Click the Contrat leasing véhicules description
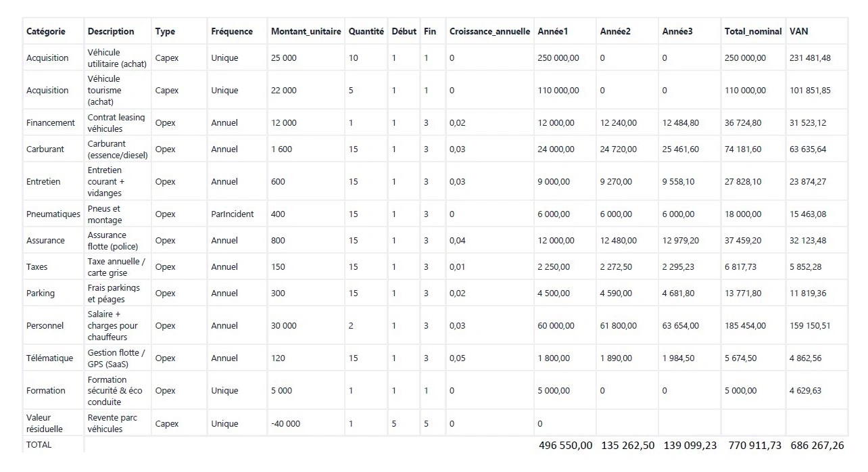 [116, 123]
